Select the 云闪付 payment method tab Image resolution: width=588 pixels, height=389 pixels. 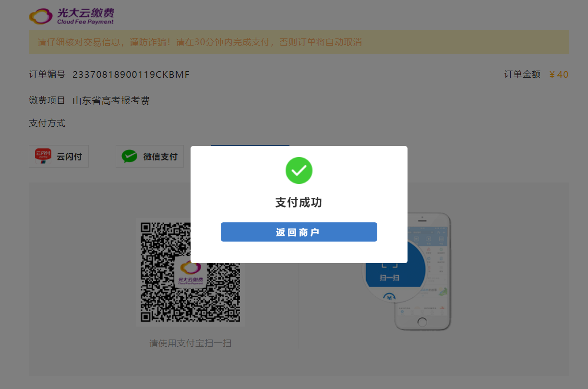click(x=59, y=157)
